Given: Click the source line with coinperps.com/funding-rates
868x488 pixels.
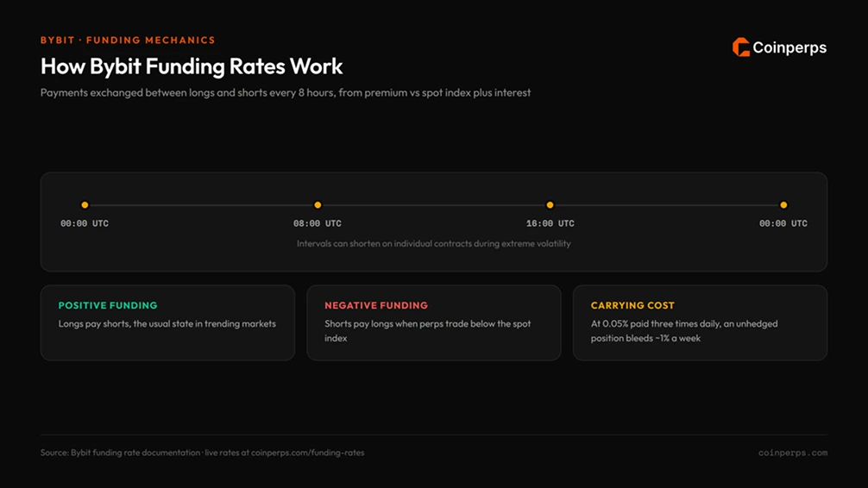Looking at the screenshot, I should coord(203,453).
